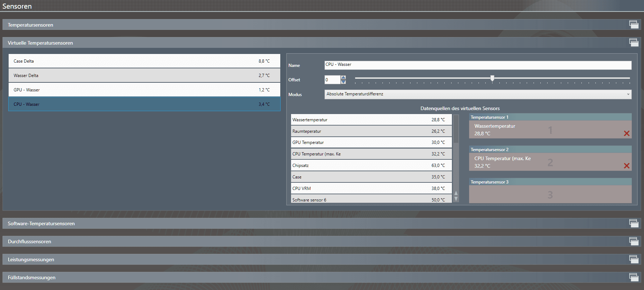644x290 pixels.
Task: Collapse Virtuelle Temperatursensoren section via its icon
Action: [x=634, y=42]
